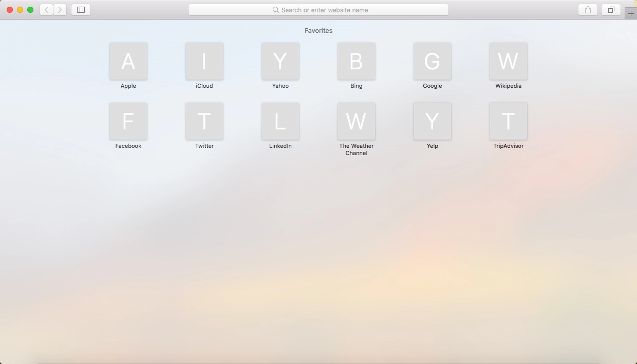
Task: Open the LinkedIn favorite tile
Action: pos(280,121)
